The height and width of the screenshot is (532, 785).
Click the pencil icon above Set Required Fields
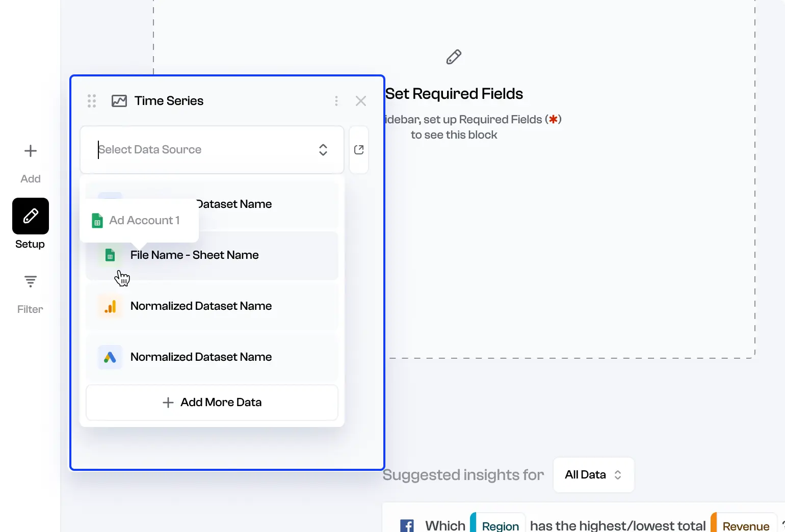point(454,57)
